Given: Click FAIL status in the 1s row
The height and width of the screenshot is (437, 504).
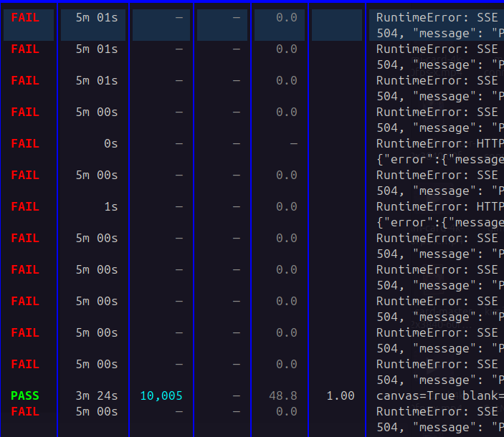Looking at the screenshot, I should coord(25,206).
